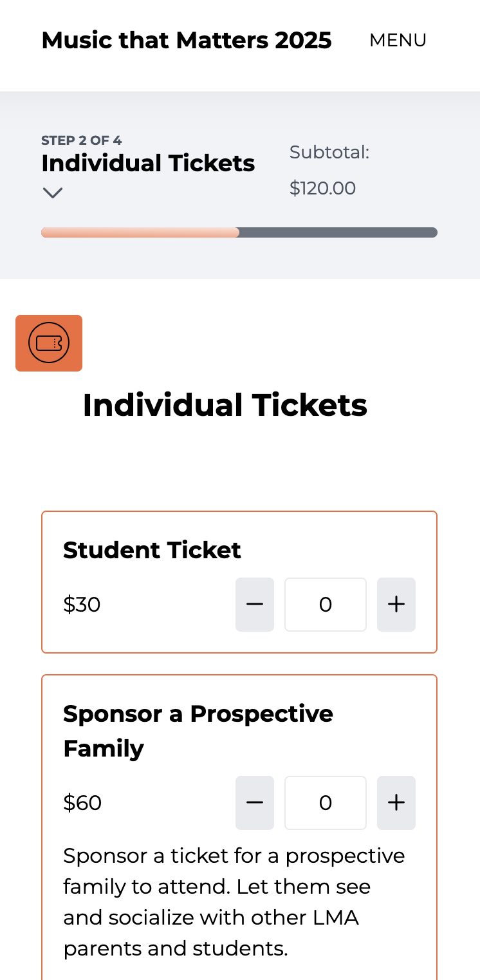The image size is (480, 980).
Task: Click the Subtotal amount $120.00
Action: click(x=322, y=188)
